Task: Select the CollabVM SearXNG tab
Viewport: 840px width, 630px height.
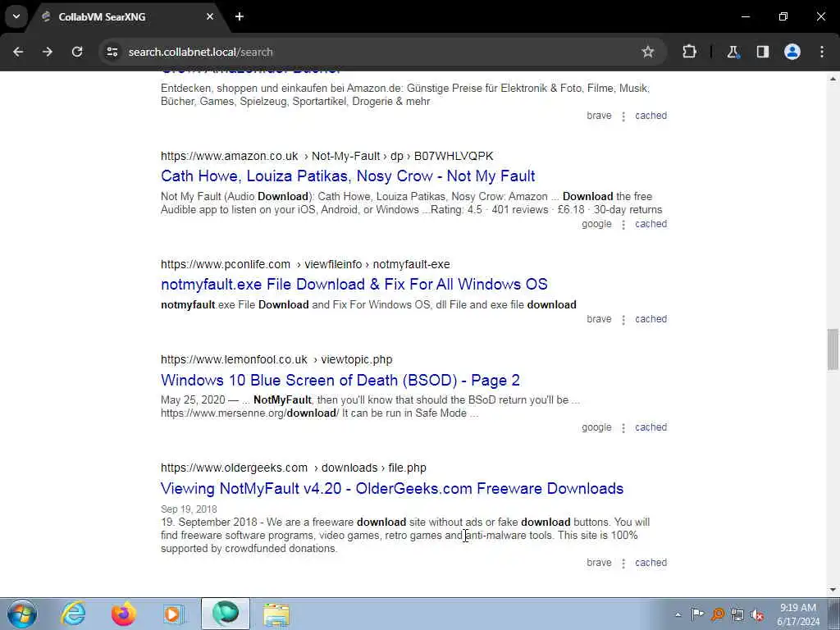Action: [125, 16]
